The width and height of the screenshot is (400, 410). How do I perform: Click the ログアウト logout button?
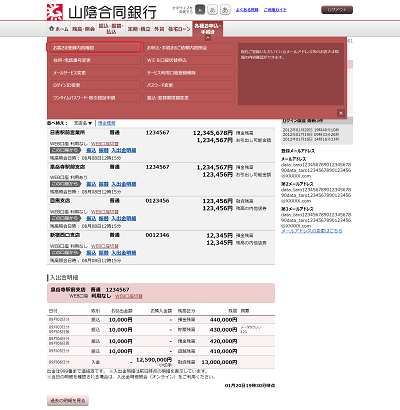click(x=337, y=10)
